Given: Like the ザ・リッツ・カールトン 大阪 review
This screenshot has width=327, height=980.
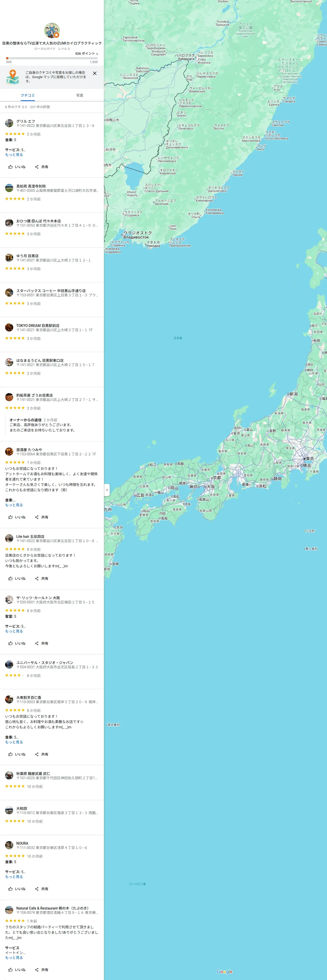Looking at the screenshot, I should pyautogui.click(x=17, y=643).
